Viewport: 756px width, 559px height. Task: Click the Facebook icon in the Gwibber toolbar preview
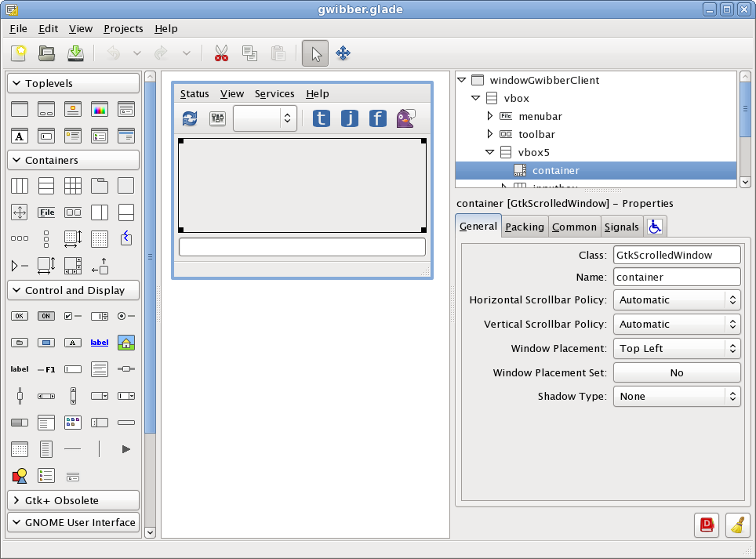377,118
